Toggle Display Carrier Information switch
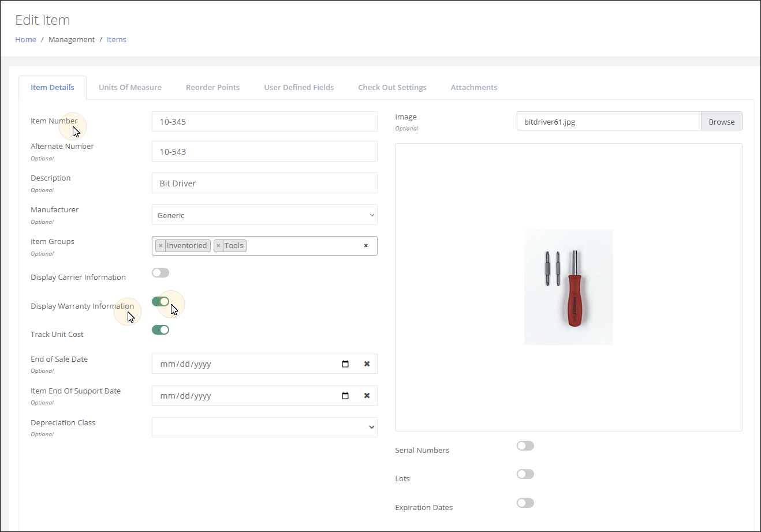Screen dimensions: 761x532 click(x=161, y=273)
